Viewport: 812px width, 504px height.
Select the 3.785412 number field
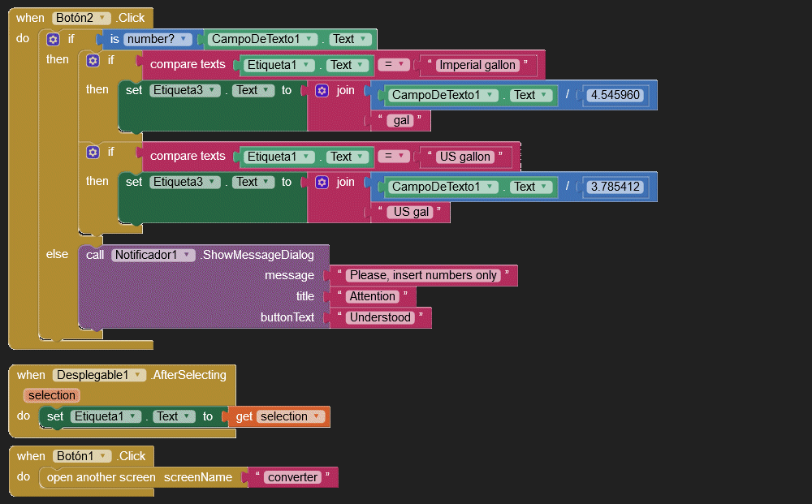(615, 187)
